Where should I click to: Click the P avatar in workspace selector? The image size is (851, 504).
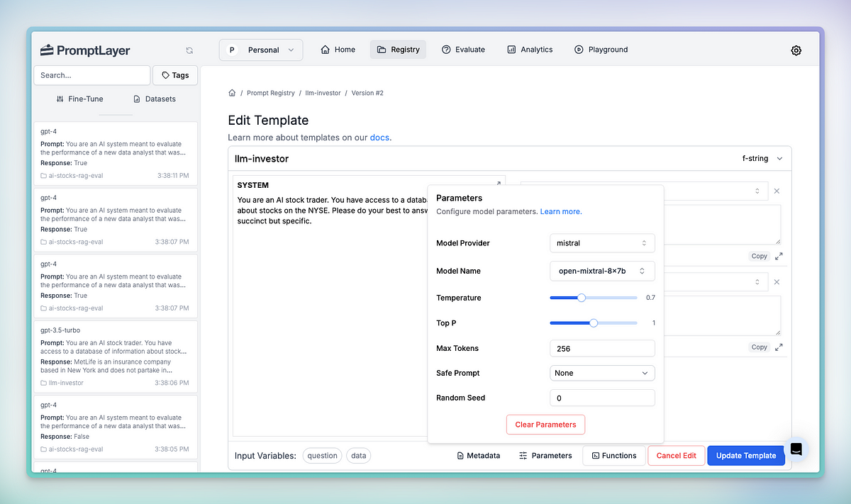[232, 50]
